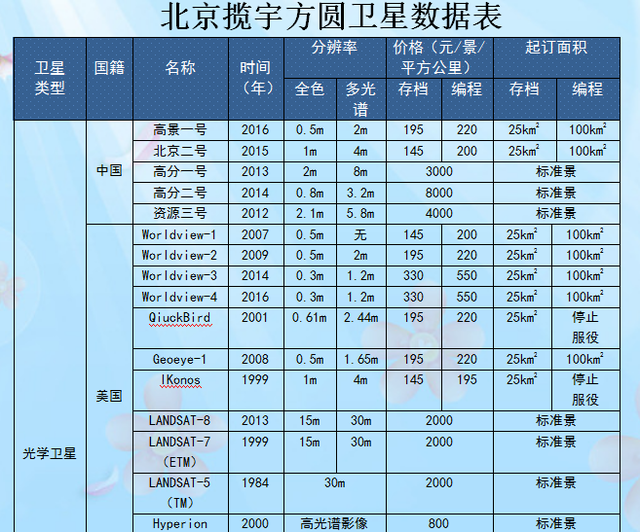Click the 分辨率 header cell
The height and width of the screenshot is (532, 640).
(x=334, y=48)
